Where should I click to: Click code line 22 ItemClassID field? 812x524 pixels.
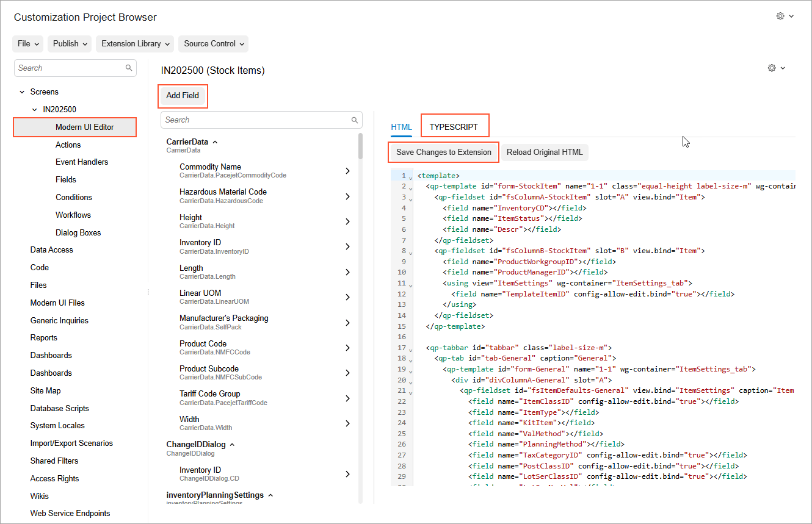(x=604, y=402)
